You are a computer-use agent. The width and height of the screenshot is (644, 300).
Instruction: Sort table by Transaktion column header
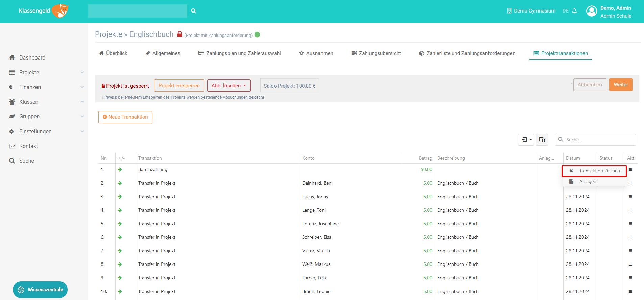[150, 158]
